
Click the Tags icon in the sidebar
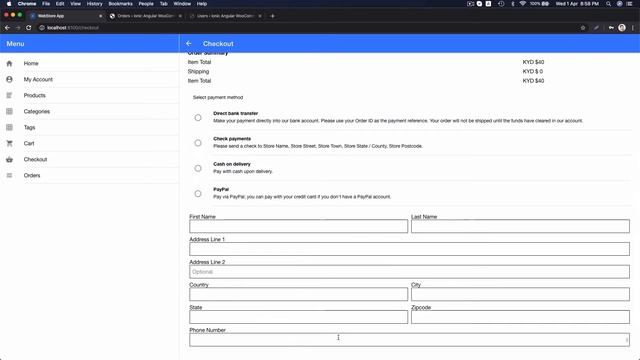(9, 127)
